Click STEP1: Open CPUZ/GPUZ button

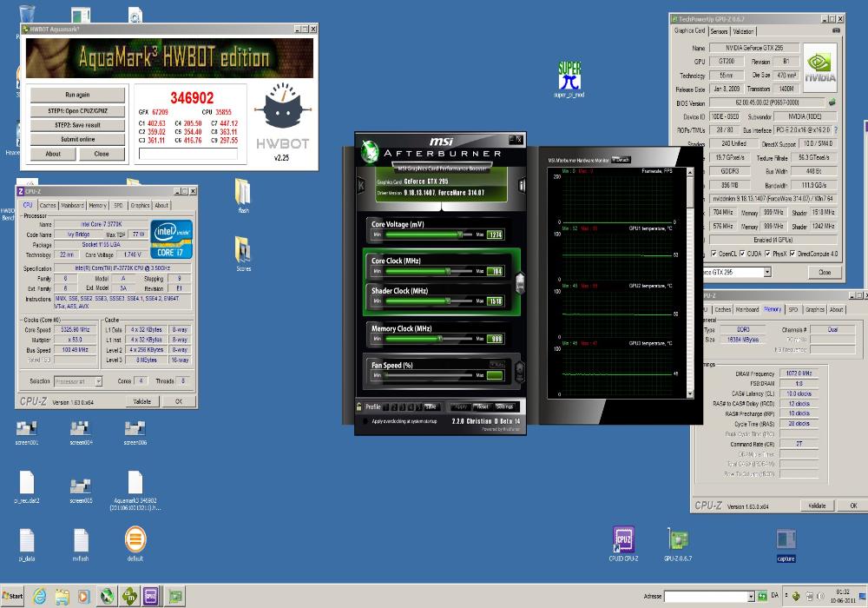[x=77, y=111]
